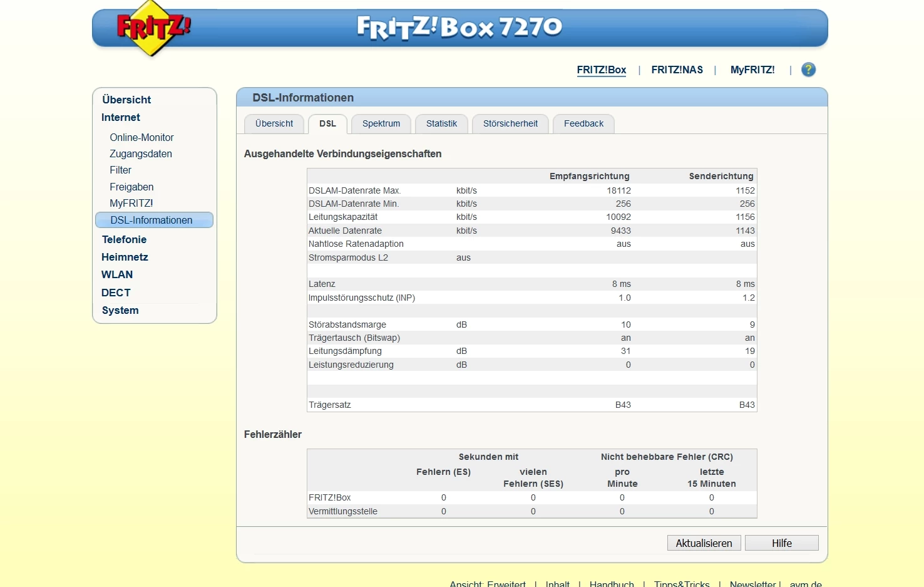Switch to the Statistik tab
Image resolution: width=924 pixels, height=587 pixels.
pos(441,124)
